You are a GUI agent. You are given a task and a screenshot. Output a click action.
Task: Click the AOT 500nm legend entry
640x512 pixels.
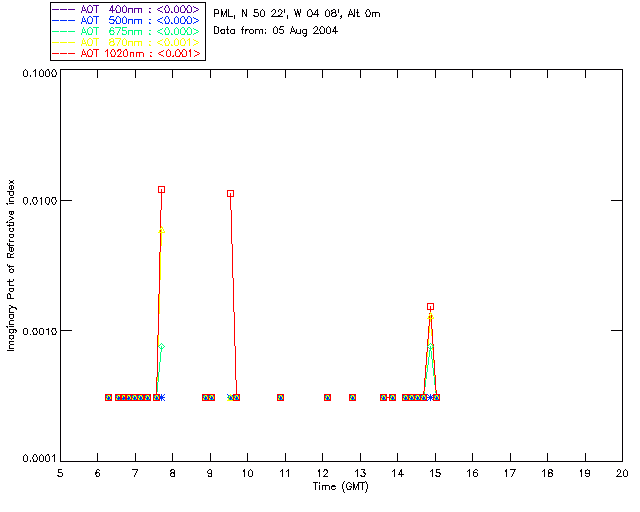click(x=127, y=20)
